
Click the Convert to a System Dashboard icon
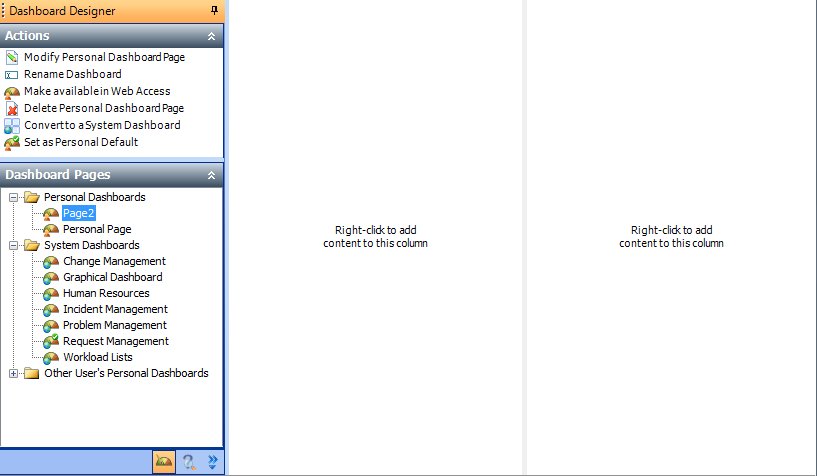(11, 126)
